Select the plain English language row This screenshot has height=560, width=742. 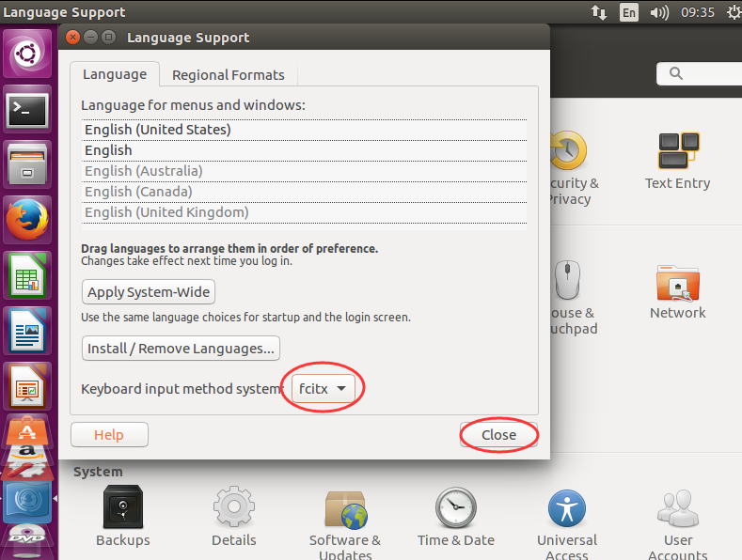point(304,150)
